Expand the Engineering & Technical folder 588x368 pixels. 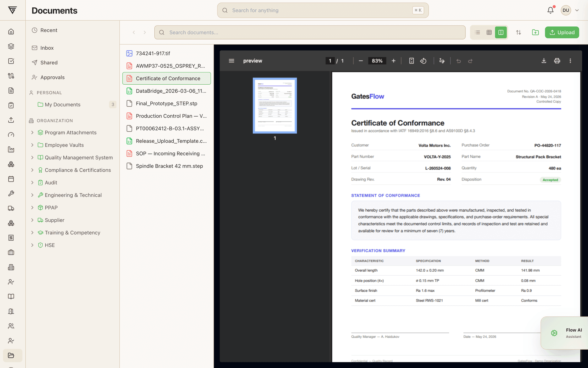(x=32, y=195)
